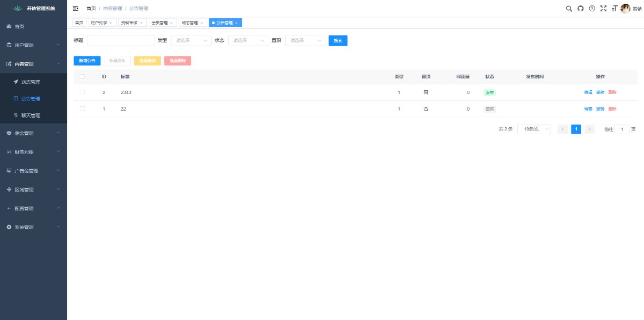Image resolution: width=644 pixels, height=320 pixels.
Task: Toggle fullscreen mode icon
Action: click(x=603, y=8)
